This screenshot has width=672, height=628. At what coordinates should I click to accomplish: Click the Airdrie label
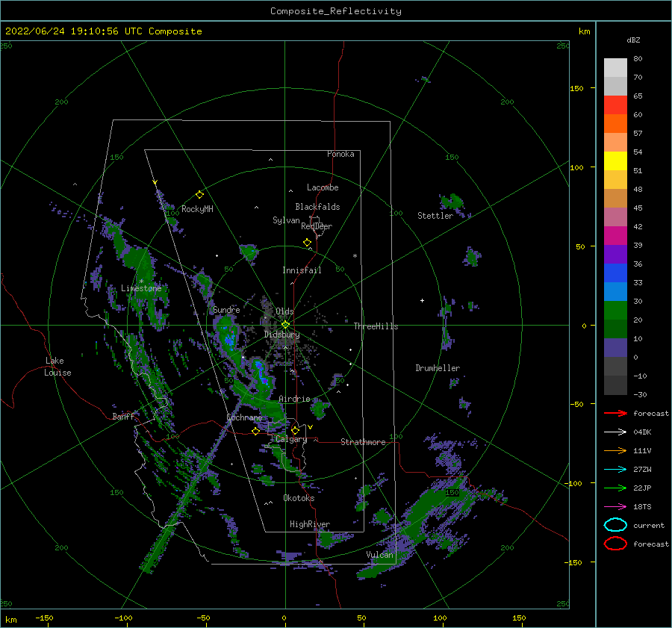pyautogui.click(x=294, y=399)
